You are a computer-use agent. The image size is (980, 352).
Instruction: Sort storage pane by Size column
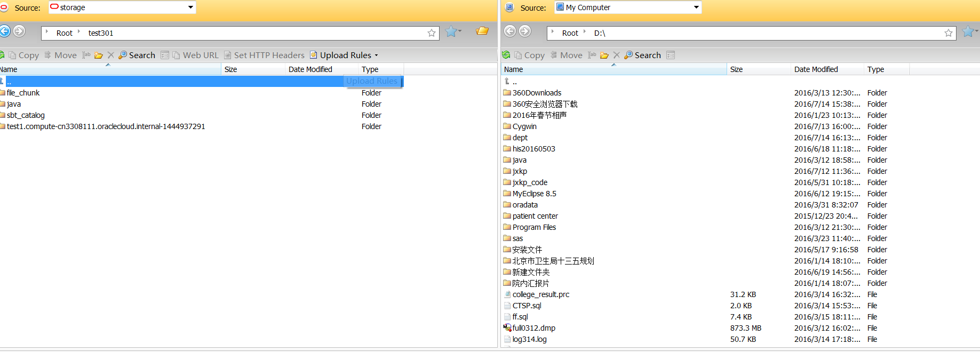coord(253,69)
